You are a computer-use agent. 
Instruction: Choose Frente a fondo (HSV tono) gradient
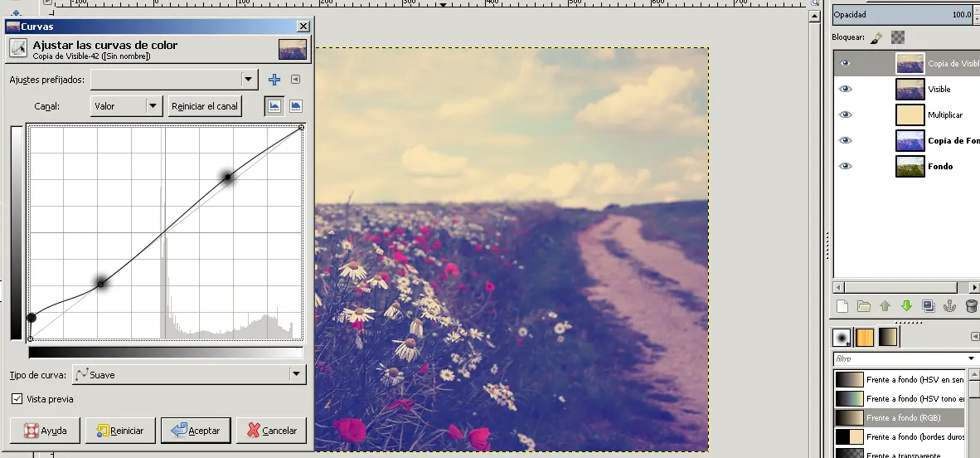tap(900, 398)
